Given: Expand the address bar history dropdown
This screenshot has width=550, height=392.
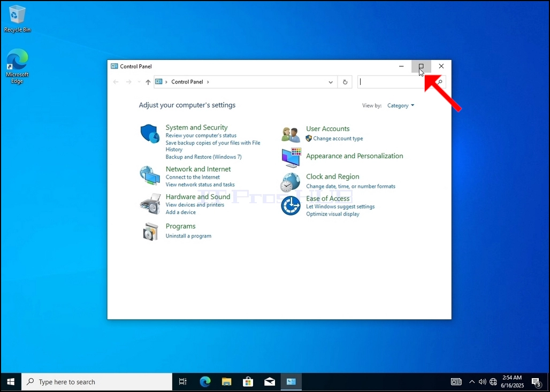Looking at the screenshot, I should coord(331,82).
